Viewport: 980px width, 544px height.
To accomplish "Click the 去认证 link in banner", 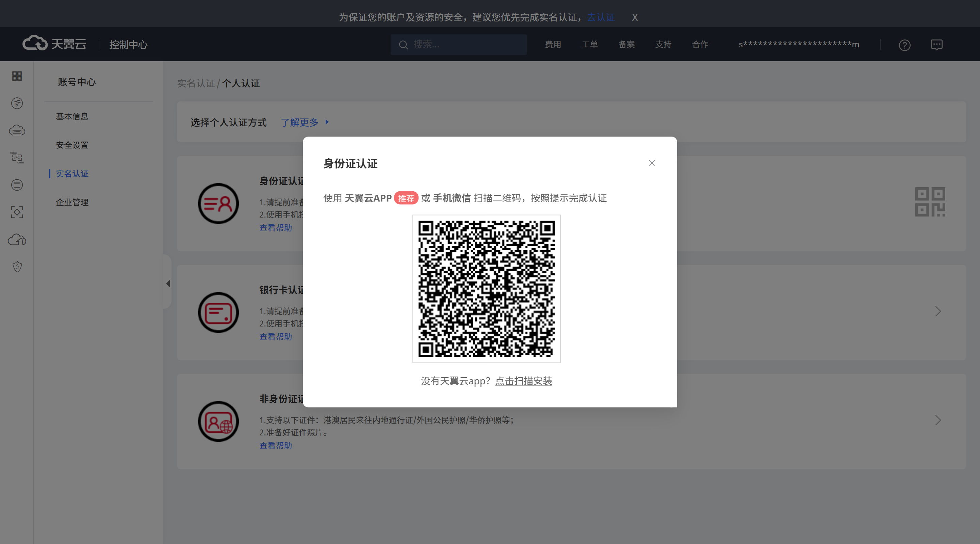I will [601, 17].
